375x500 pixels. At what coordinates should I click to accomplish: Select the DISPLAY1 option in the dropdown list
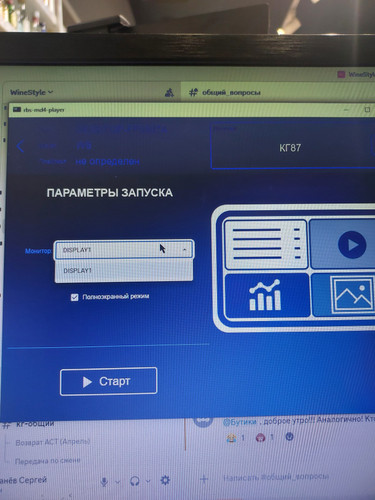[x=123, y=271]
